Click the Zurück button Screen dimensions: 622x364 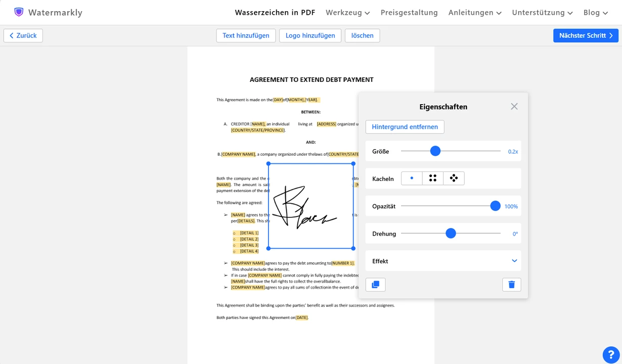[x=23, y=35]
